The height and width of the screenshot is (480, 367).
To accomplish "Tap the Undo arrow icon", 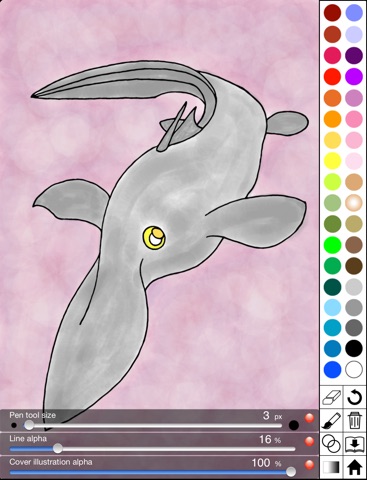I will [x=355, y=397].
